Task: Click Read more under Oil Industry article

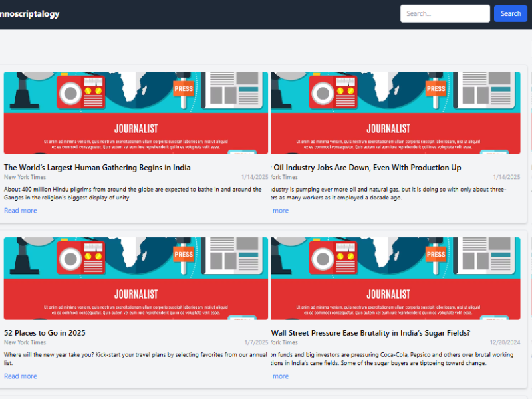Action: [x=280, y=211]
